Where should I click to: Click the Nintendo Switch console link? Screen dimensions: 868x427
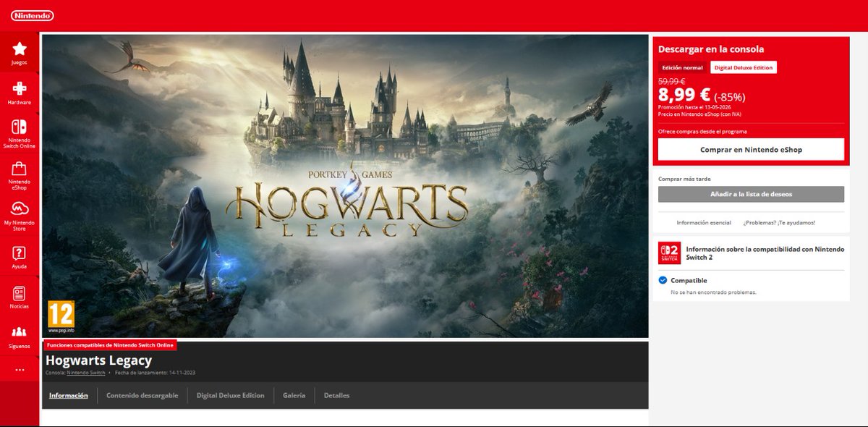coord(86,373)
